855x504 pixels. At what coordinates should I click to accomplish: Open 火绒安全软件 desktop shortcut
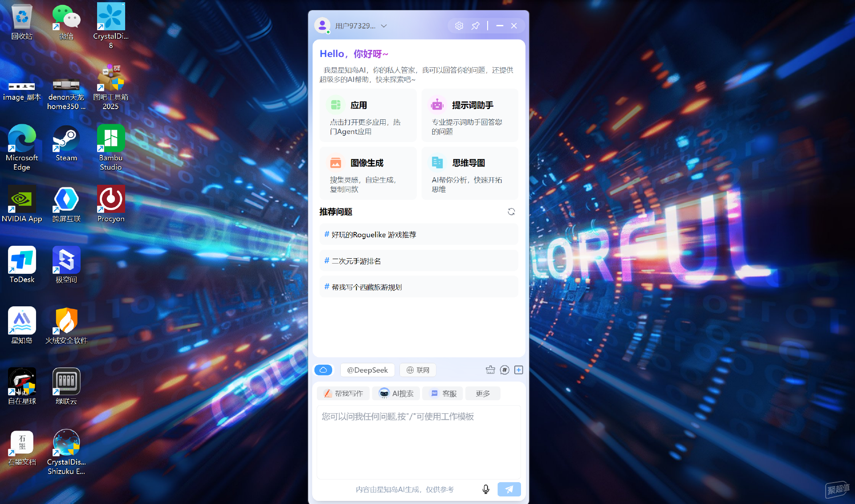(x=66, y=326)
